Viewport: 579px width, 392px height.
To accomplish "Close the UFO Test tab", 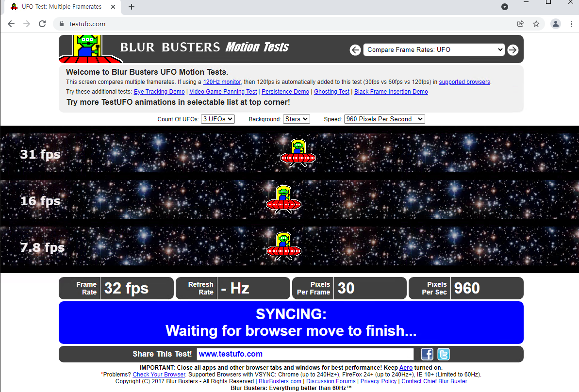I will (x=113, y=7).
